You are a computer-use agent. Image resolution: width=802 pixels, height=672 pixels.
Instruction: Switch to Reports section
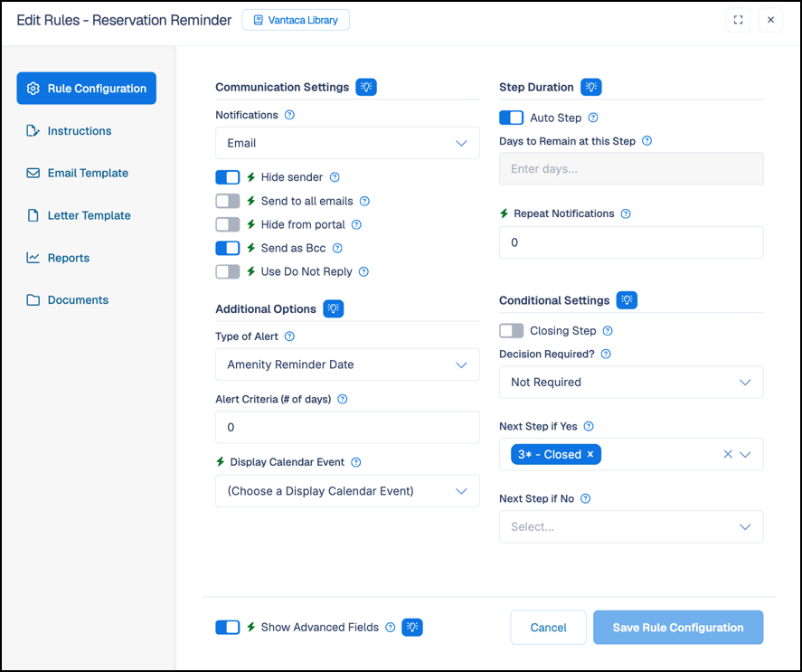(58, 258)
